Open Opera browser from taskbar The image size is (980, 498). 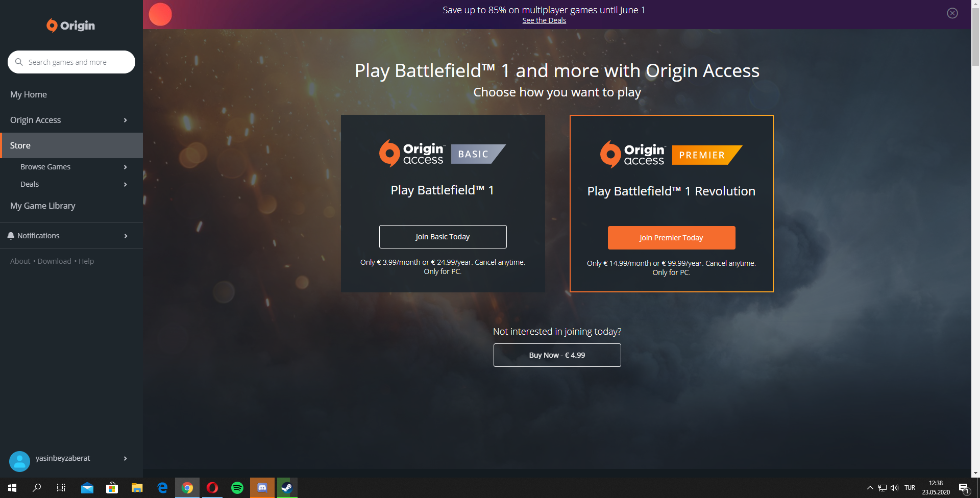(x=212, y=488)
